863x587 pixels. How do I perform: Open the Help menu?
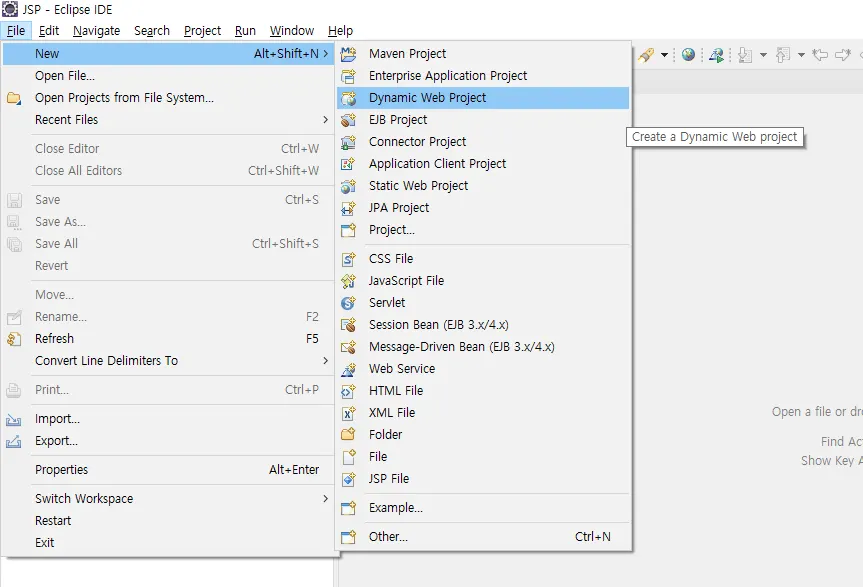(x=340, y=31)
